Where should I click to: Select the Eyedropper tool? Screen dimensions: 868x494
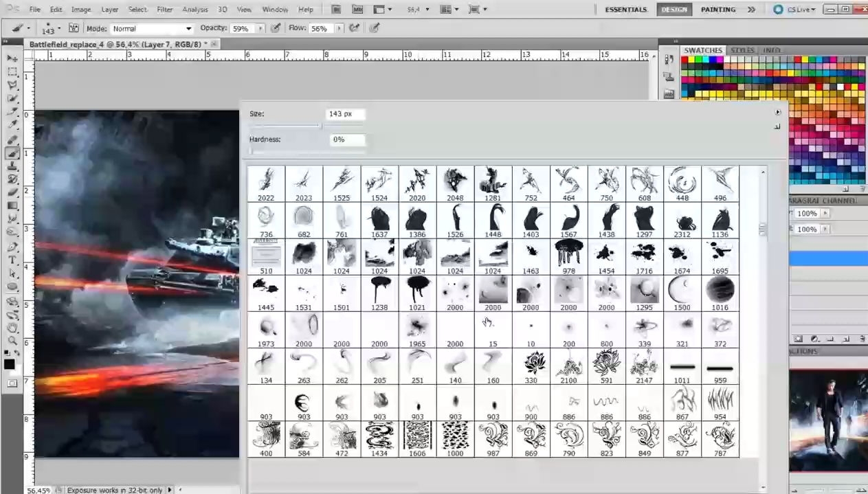[x=12, y=126]
